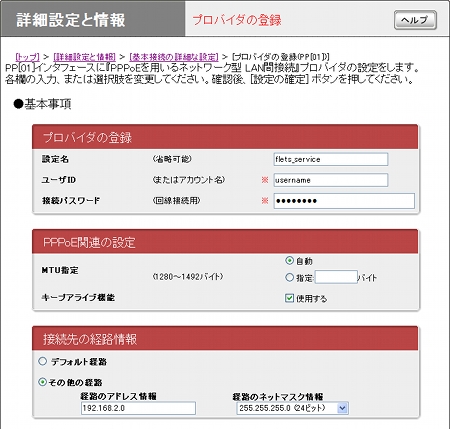
Task: Select the その他の経路 radio button
Action: point(42,382)
